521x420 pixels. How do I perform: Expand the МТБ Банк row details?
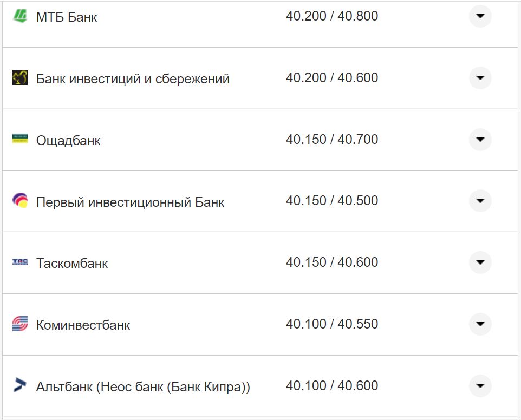[480, 16]
